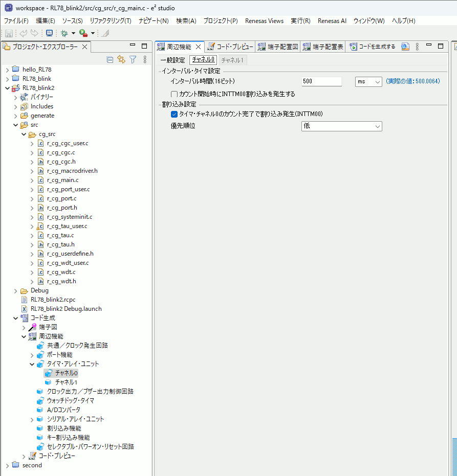Select キー割り込み機能 peripheral item
Image resolution: width=457 pixels, height=476 pixels.
pyautogui.click(x=69, y=438)
